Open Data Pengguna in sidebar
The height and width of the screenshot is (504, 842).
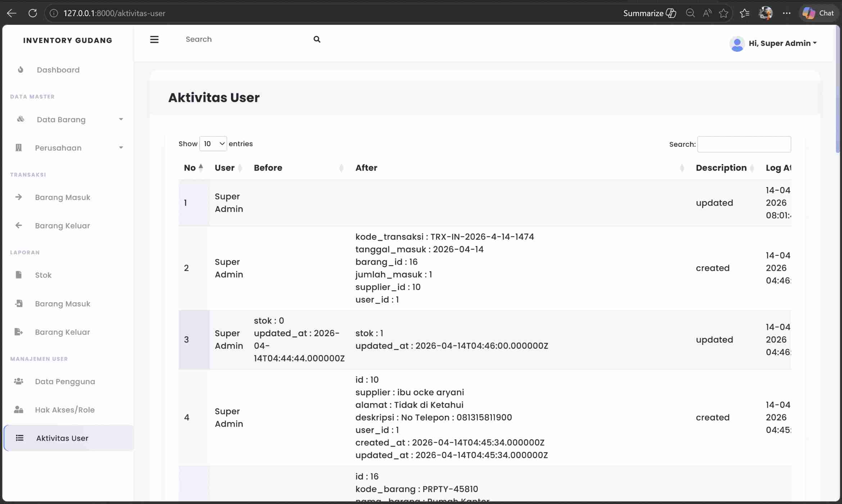pyautogui.click(x=65, y=381)
